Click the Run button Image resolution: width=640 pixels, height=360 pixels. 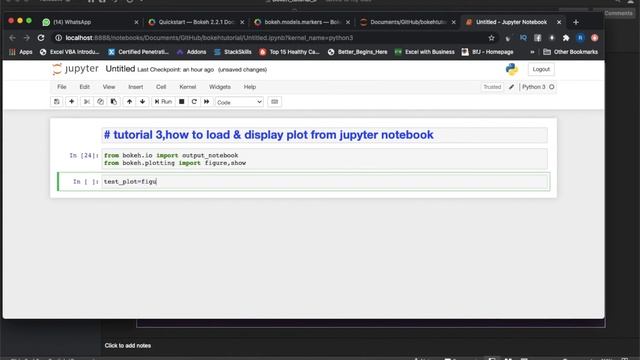[163, 102]
